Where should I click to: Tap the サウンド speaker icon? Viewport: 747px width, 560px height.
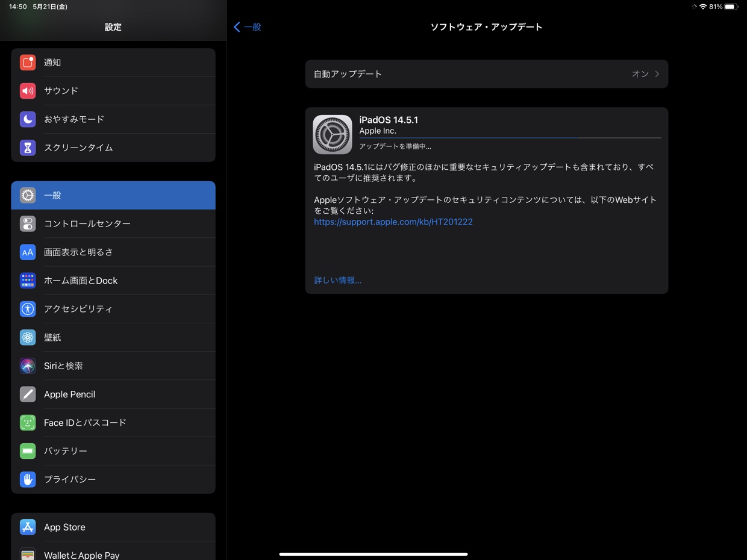pyautogui.click(x=28, y=91)
